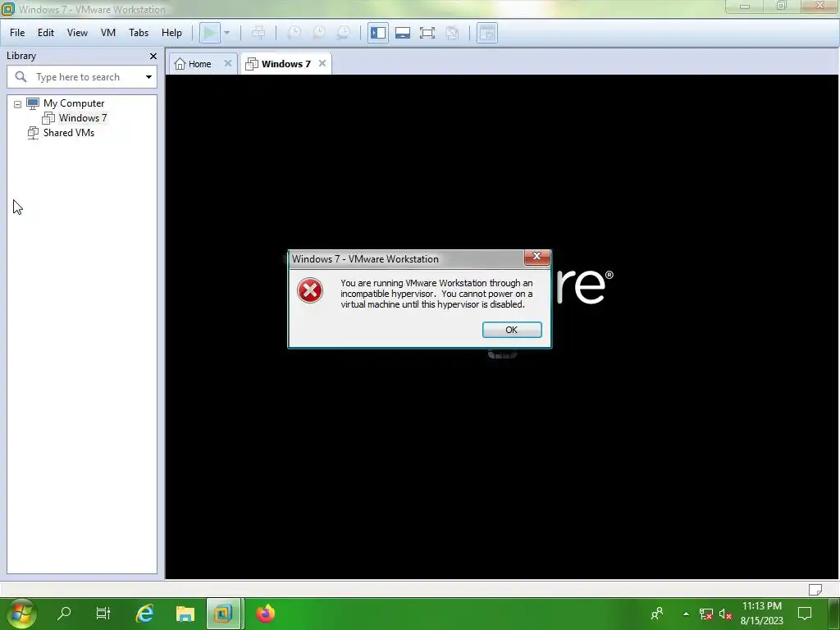Toggle the thumbnail bar view icon
840x630 pixels.
pyautogui.click(x=402, y=33)
